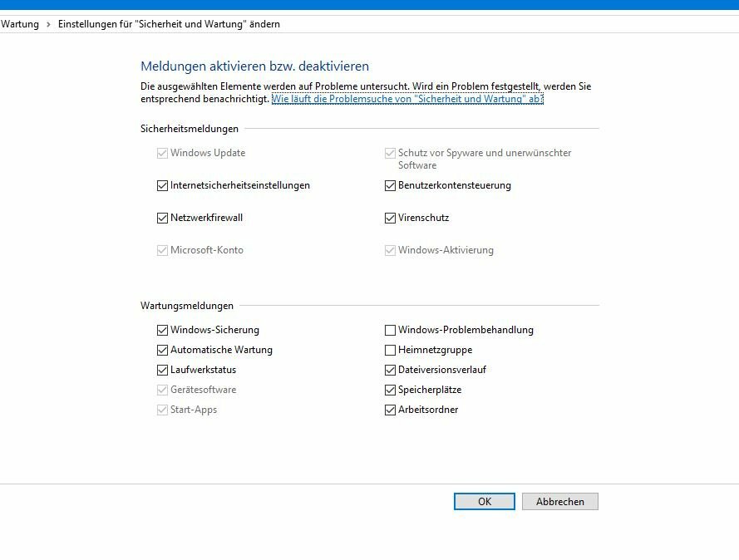Uncheck the Laufwerkstatus checkbox
This screenshot has width=739, height=560.
[x=162, y=370]
